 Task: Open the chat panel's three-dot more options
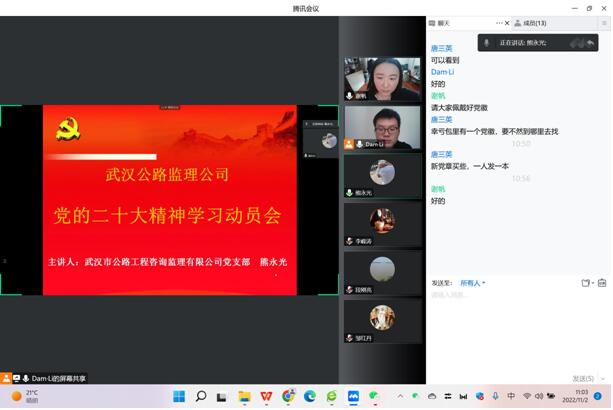[499, 23]
